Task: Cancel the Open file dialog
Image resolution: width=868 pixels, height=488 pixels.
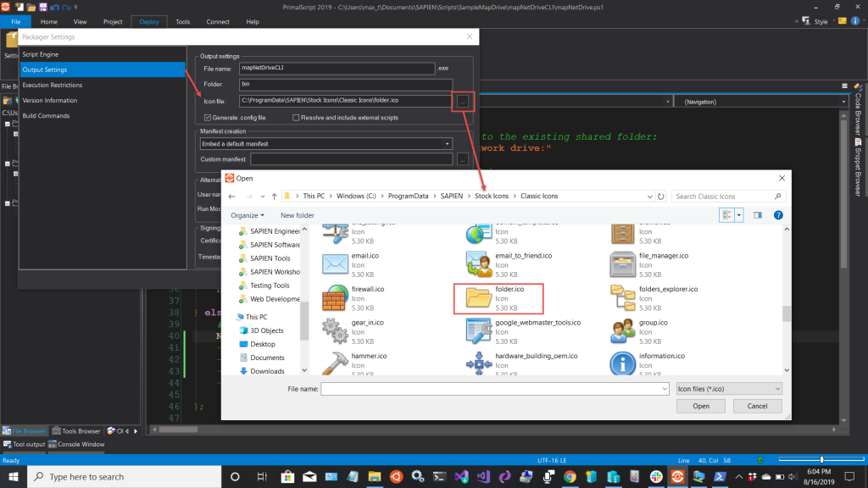Action: (757, 406)
